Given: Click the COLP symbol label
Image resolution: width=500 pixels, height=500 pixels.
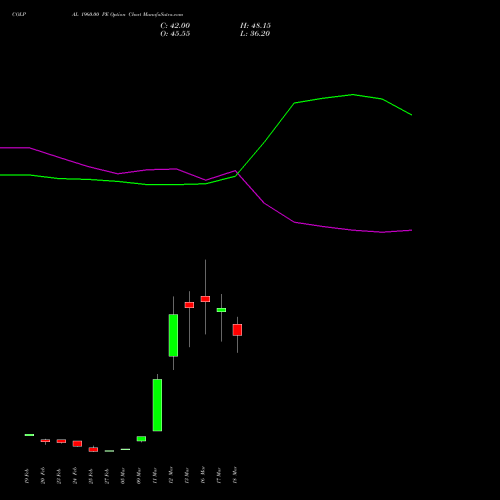Looking at the screenshot, I should point(19,15).
